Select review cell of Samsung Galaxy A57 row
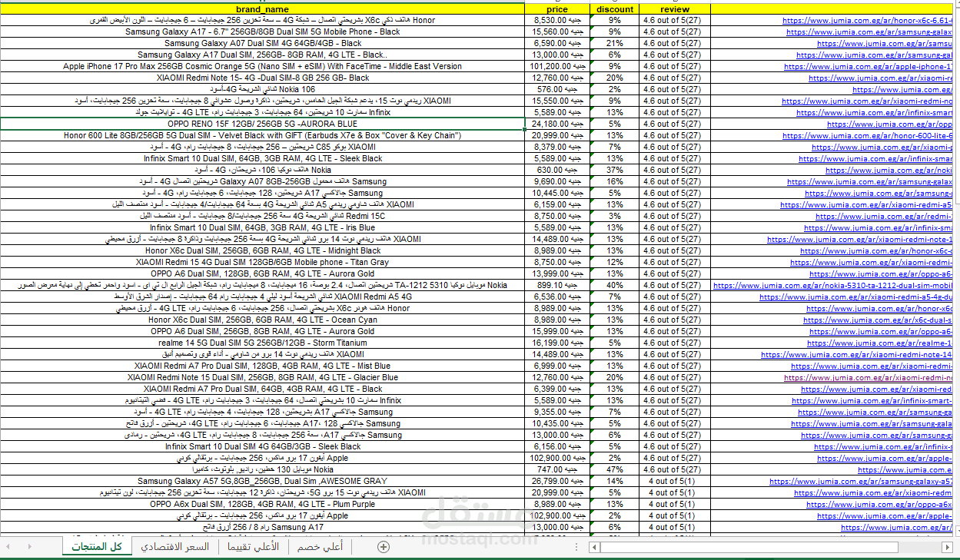 click(675, 482)
